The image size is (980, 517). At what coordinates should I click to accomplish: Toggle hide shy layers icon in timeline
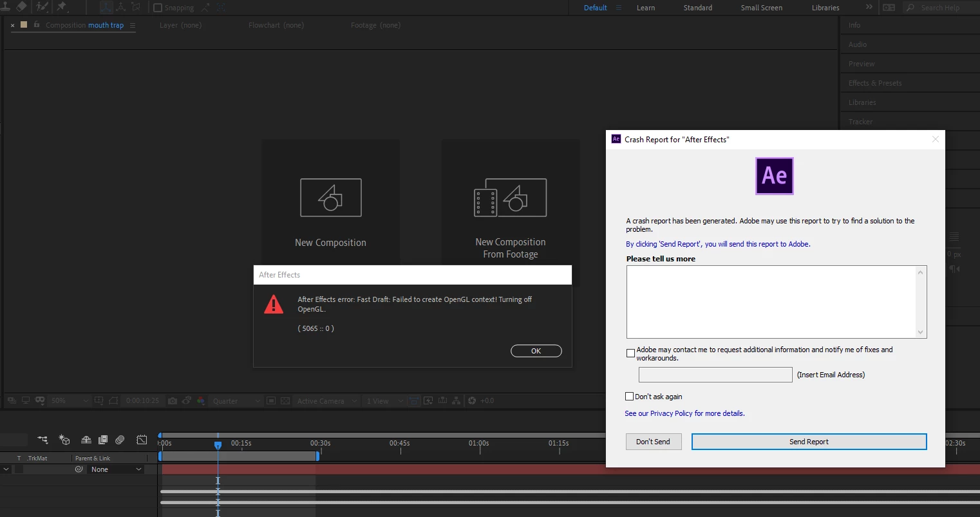click(86, 440)
